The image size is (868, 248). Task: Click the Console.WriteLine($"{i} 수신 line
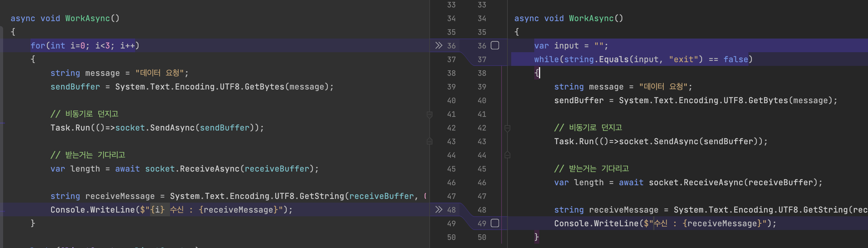click(172, 210)
